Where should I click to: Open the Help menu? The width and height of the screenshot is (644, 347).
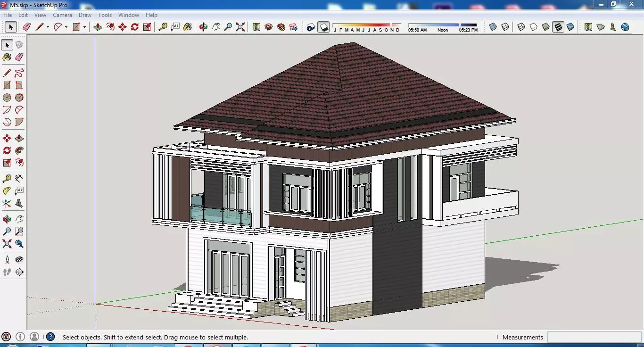(151, 15)
